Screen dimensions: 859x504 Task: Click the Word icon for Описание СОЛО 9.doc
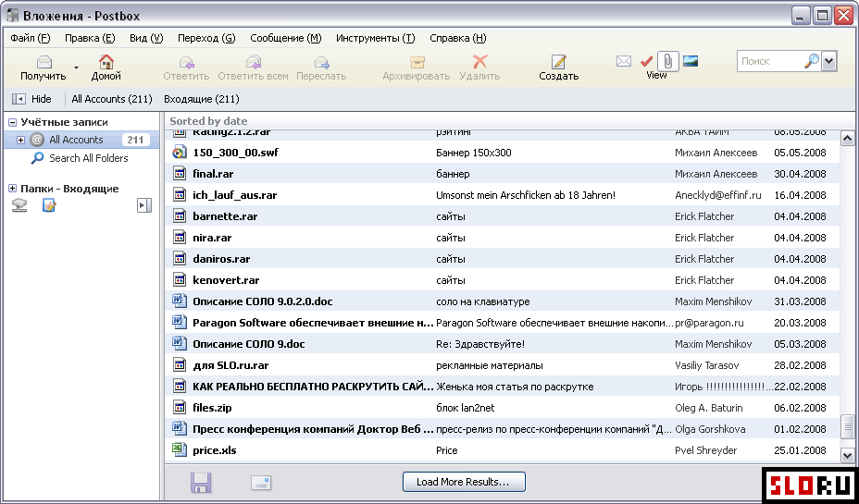(x=180, y=344)
